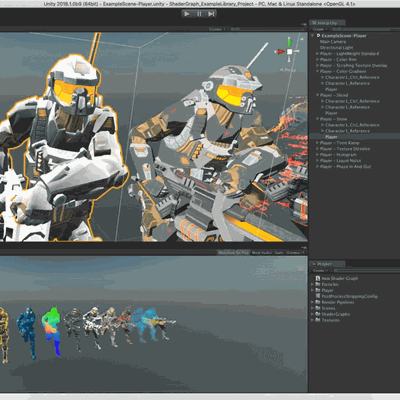Select Character1_Ctrl_Reference under Color Gradient

(352, 77)
